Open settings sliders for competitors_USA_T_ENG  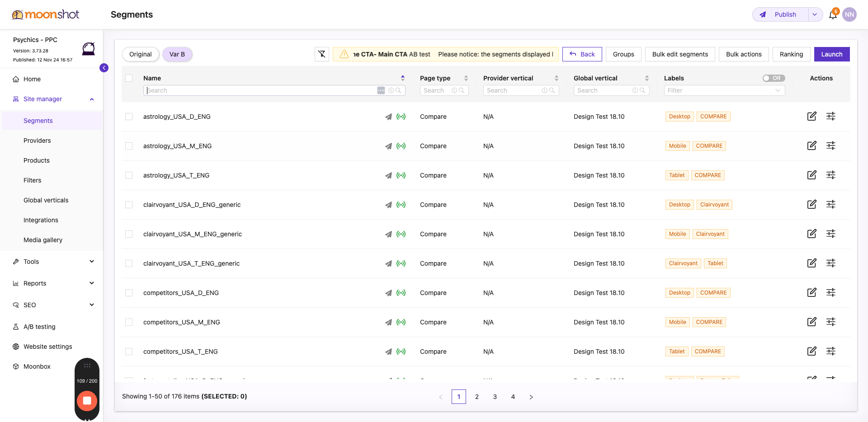point(831,351)
